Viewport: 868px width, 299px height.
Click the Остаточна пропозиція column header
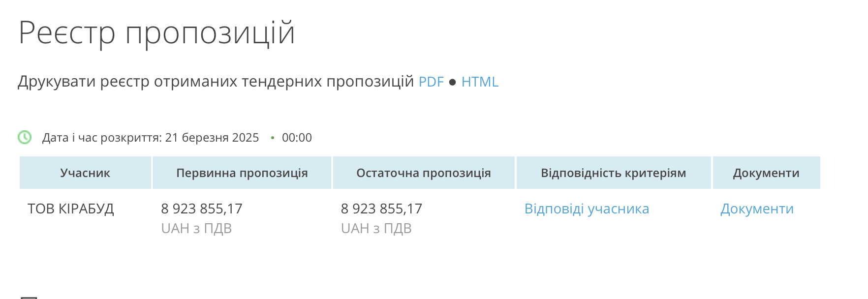(x=424, y=173)
